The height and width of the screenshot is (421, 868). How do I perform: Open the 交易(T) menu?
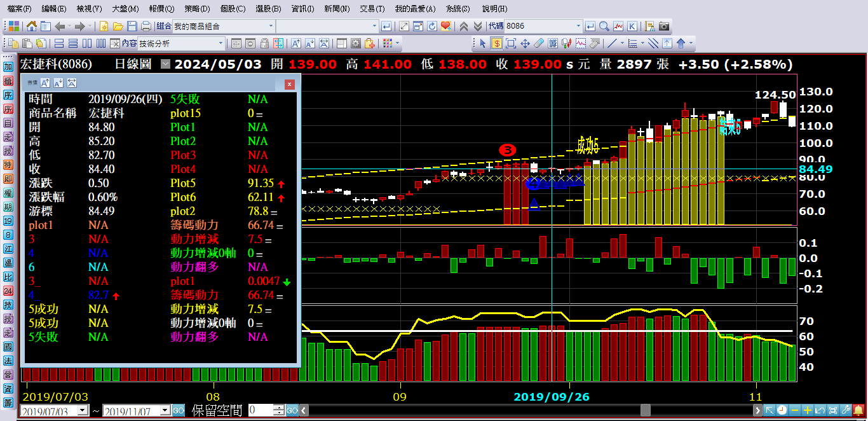[x=372, y=9]
